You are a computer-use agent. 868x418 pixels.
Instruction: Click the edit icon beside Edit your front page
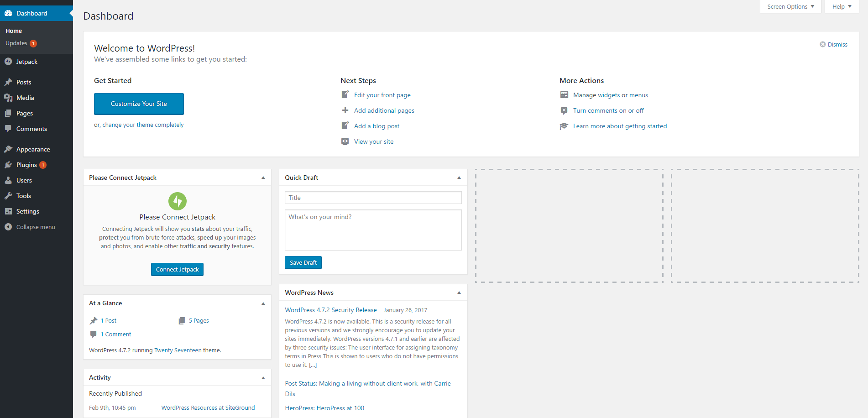click(345, 95)
